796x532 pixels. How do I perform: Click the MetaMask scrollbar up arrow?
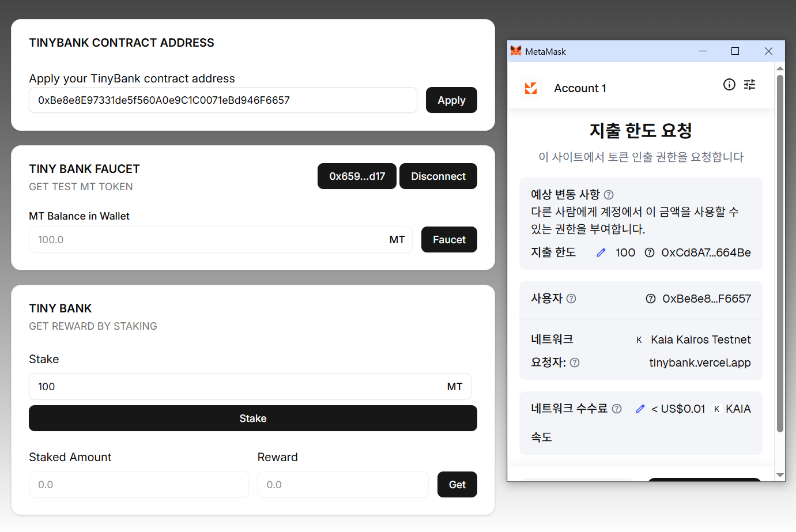(780, 68)
